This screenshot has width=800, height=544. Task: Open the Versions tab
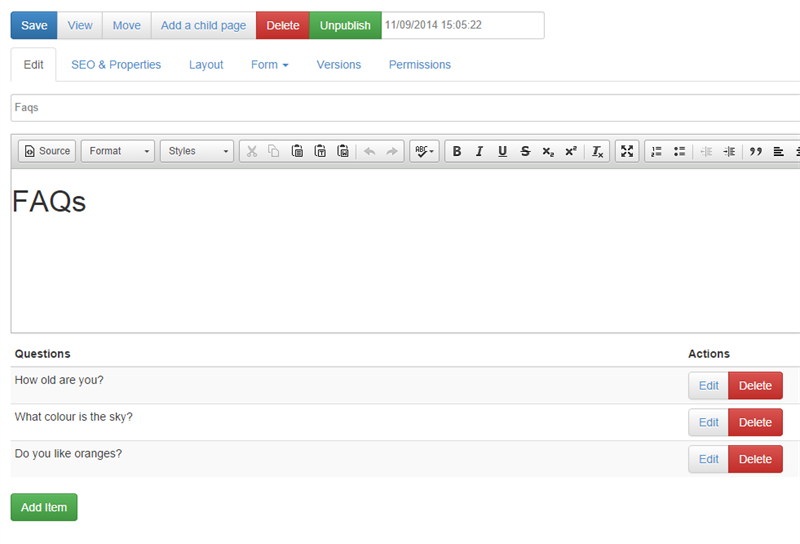[x=339, y=65]
